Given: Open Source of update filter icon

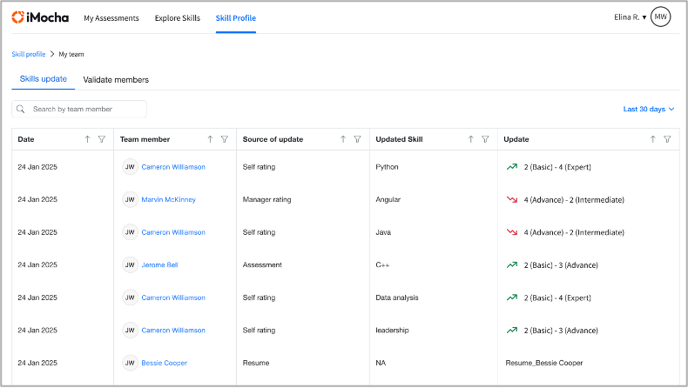Looking at the screenshot, I should (x=358, y=139).
